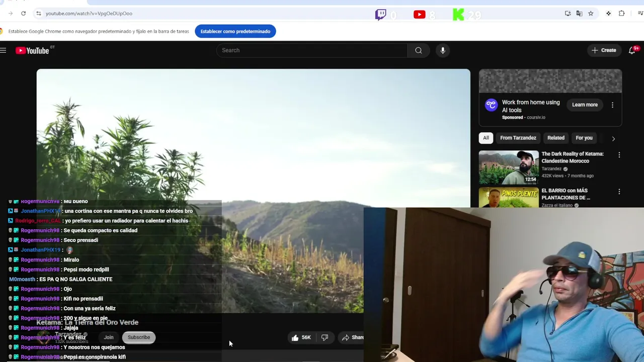Click Join button for channel membership
The width and height of the screenshot is (644, 362).
[x=109, y=337]
